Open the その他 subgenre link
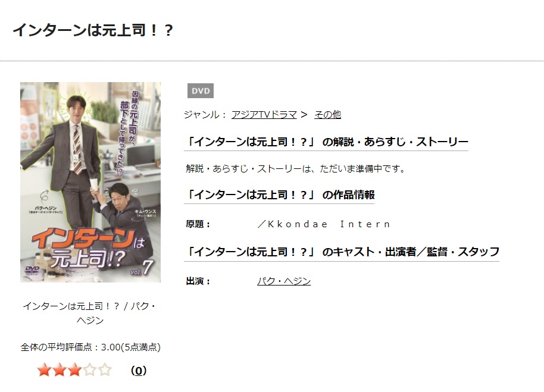This screenshot has height=392, width=544. (327, 114)
